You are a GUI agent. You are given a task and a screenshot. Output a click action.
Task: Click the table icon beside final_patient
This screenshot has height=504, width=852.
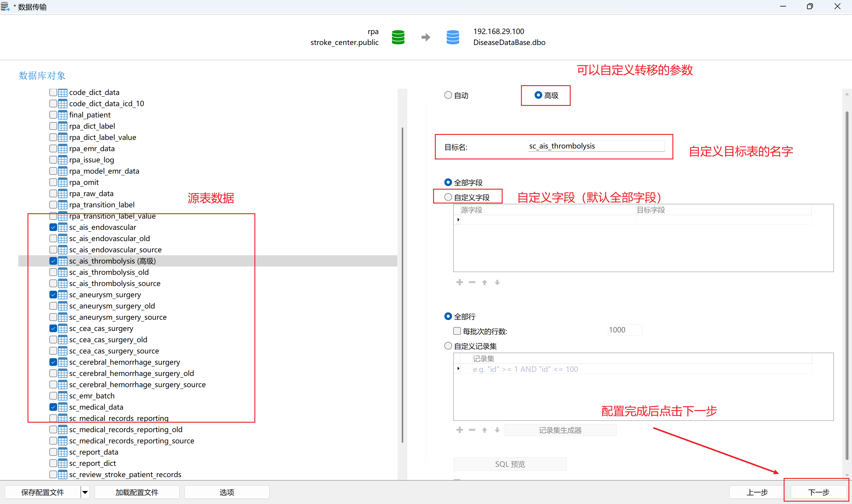(62, 115)
